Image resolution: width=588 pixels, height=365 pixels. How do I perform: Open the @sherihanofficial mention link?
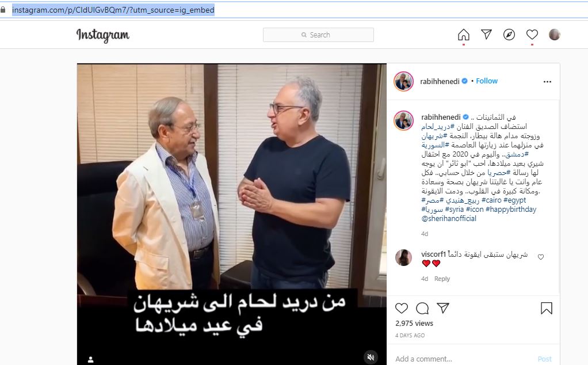pos(449,218)
